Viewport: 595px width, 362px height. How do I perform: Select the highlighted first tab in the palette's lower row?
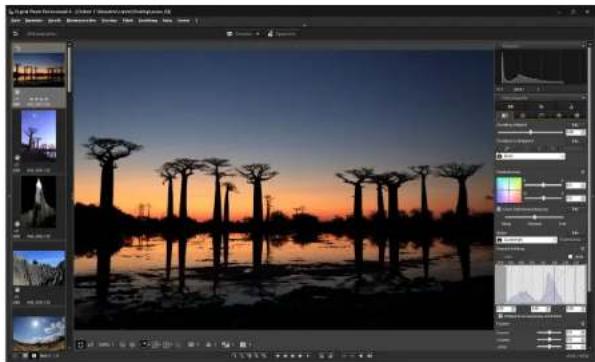click(x=504, y=115)
